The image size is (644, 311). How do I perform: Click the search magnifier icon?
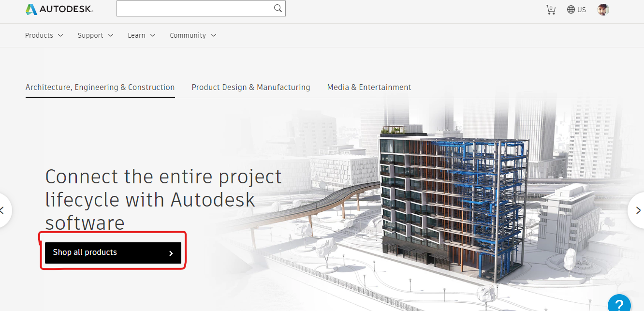pyautogui.click(x=278, y=8)
